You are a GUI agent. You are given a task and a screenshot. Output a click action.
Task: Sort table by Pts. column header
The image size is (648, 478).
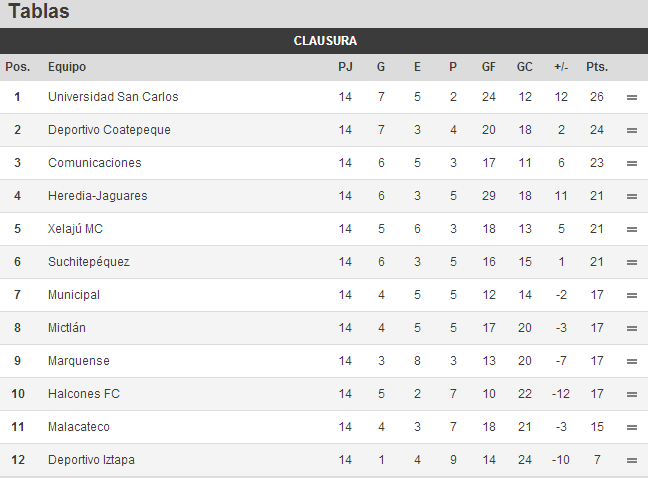597,67
